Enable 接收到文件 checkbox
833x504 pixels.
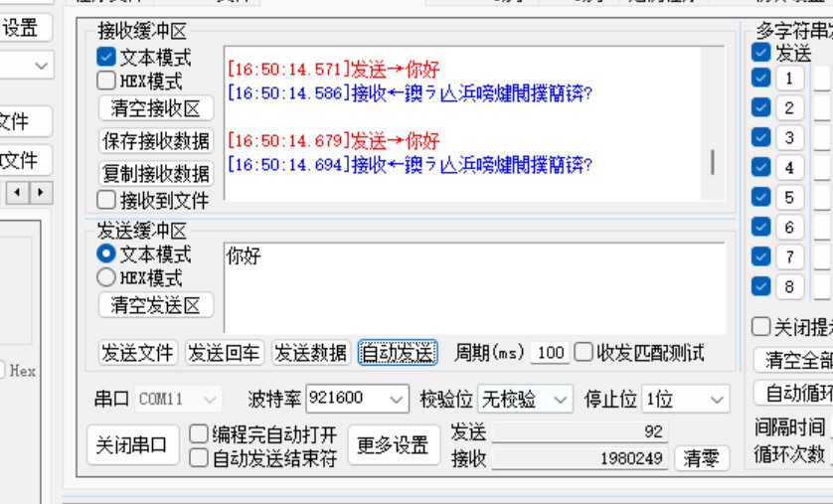(106, 200)
